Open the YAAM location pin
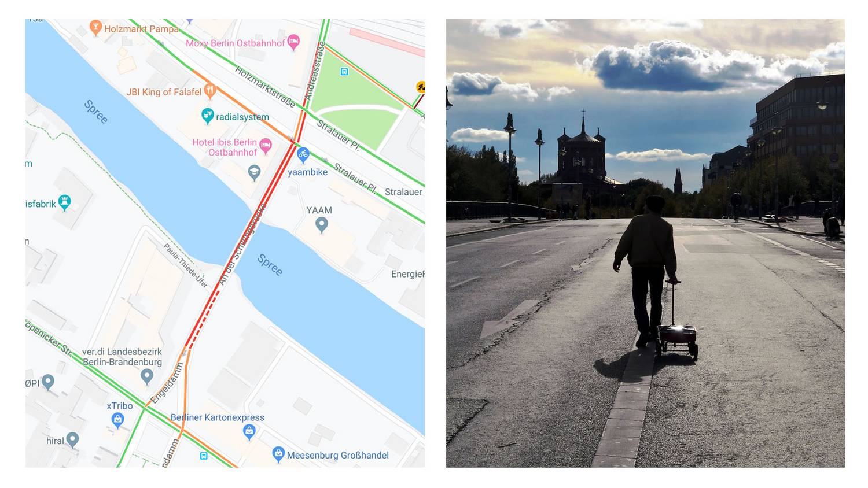Screen dimensions: 868x488 pyautogui.click(x=322, y=225)
